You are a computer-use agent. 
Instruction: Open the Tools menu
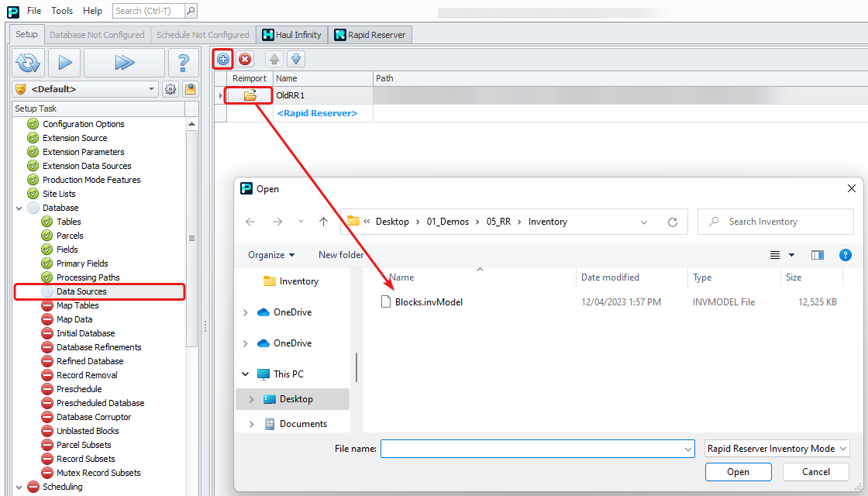[x=62, y=11]
